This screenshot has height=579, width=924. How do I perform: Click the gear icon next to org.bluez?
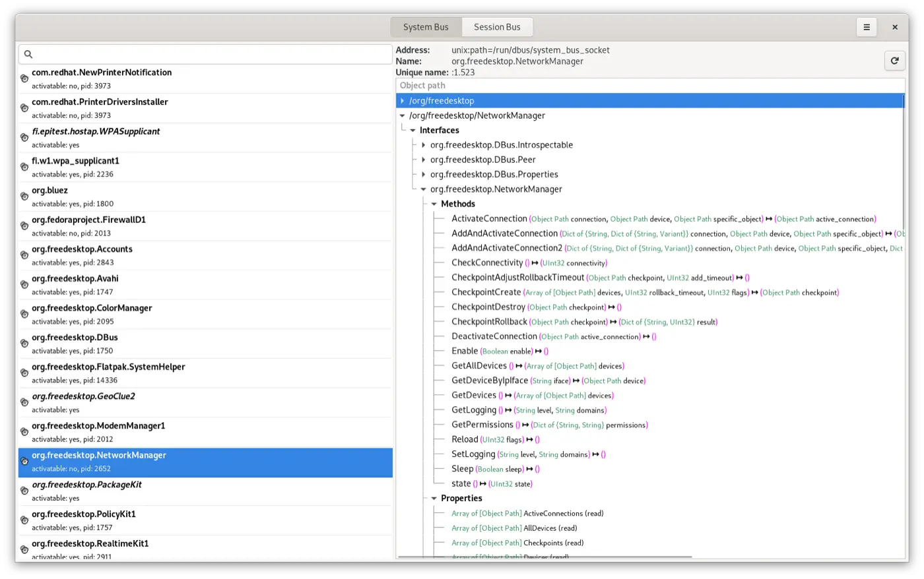click(x=24, y=197)
